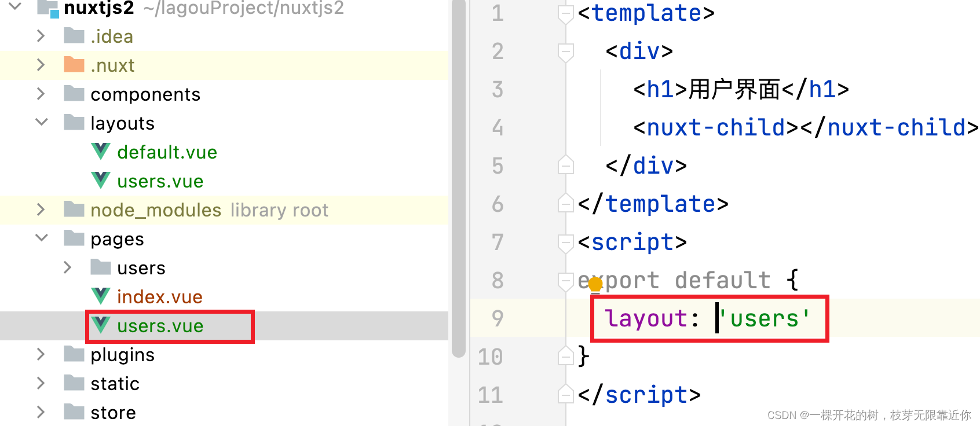
Task: Click the opening script tag line 7
Action: tap(632, 243)
